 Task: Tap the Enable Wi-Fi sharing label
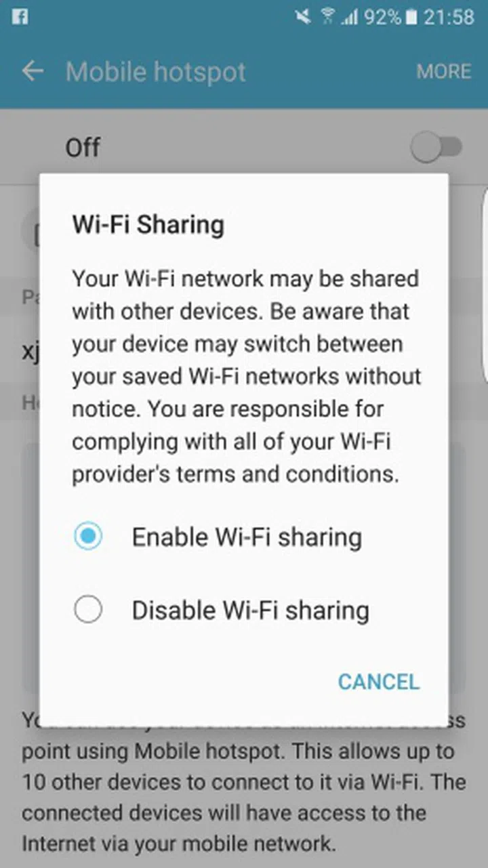[247, 537]
